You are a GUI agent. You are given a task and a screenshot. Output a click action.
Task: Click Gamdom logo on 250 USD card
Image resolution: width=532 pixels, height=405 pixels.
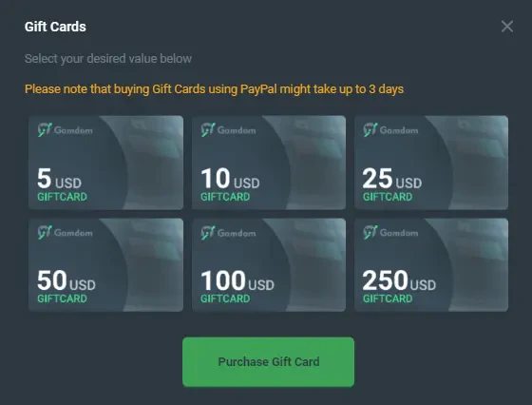pos(390,233)
